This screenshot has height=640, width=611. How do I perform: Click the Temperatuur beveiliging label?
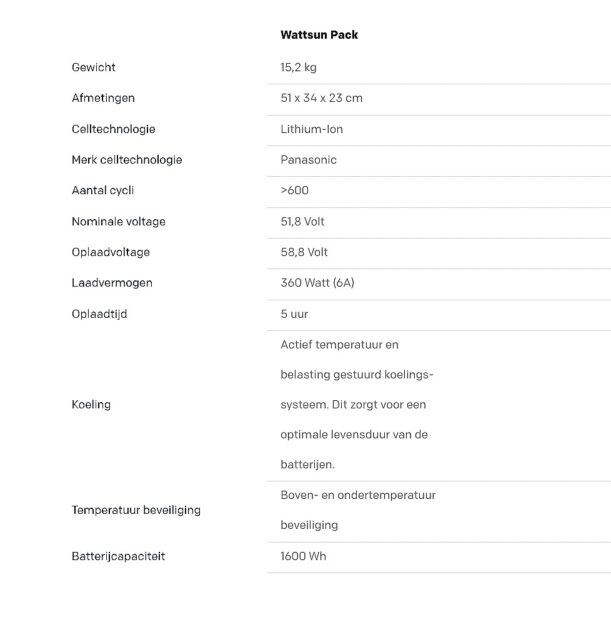(x=136, y=510)
